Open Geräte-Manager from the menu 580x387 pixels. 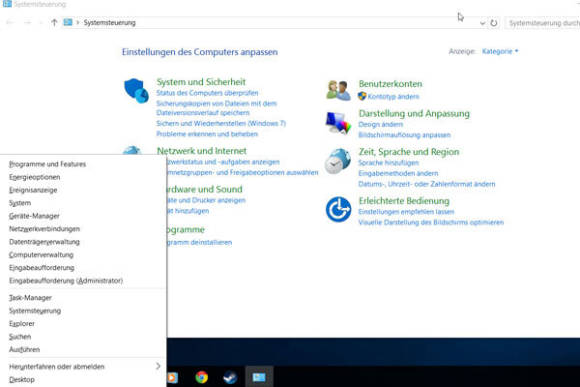pos(34,216)
